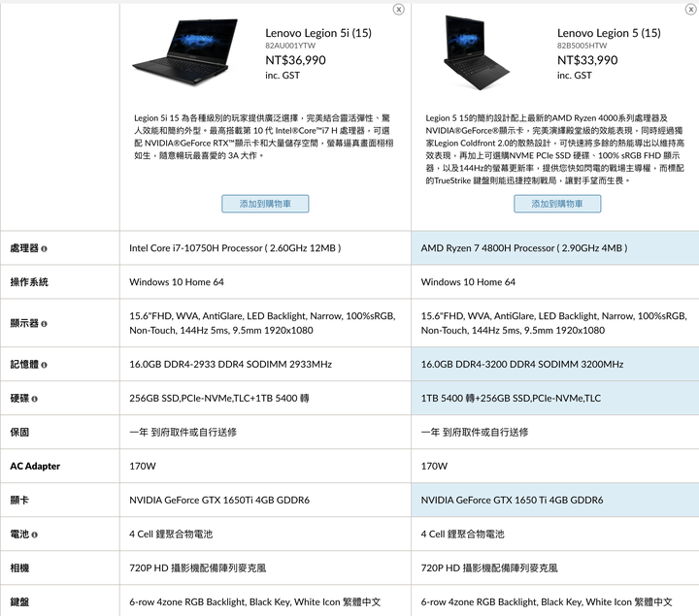Select the NT$33,990 price text
Viewport: 699px width, 616px height.
coord(587,60)
